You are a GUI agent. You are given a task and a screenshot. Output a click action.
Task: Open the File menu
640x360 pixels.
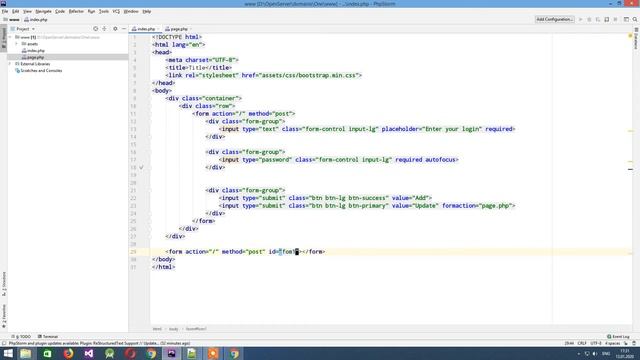[x=5, y=11]
